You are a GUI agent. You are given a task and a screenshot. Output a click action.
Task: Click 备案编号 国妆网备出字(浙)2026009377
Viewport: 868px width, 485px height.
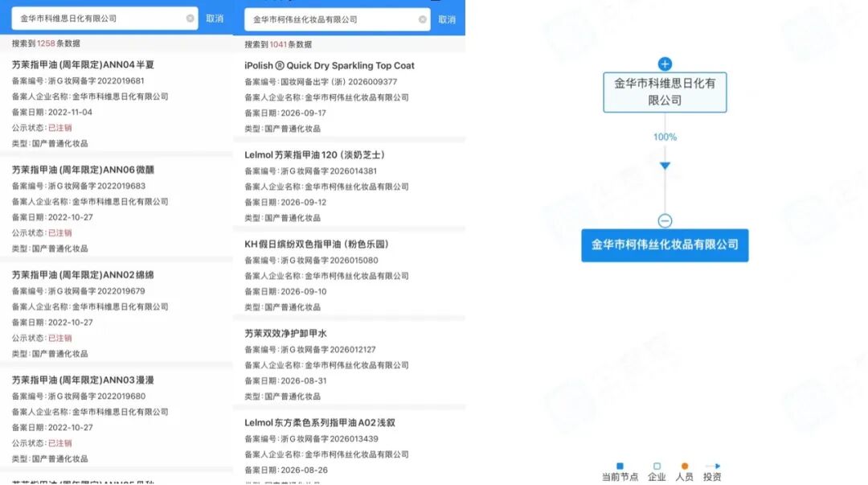tap(321, 82)
